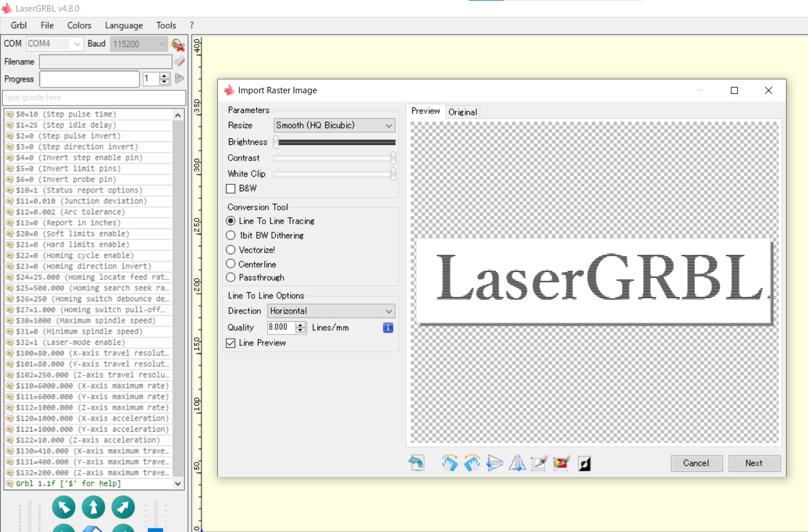Screen dimensions: 808x532
Task: Revert image to original in raster dialog
Action: point(417,462)
